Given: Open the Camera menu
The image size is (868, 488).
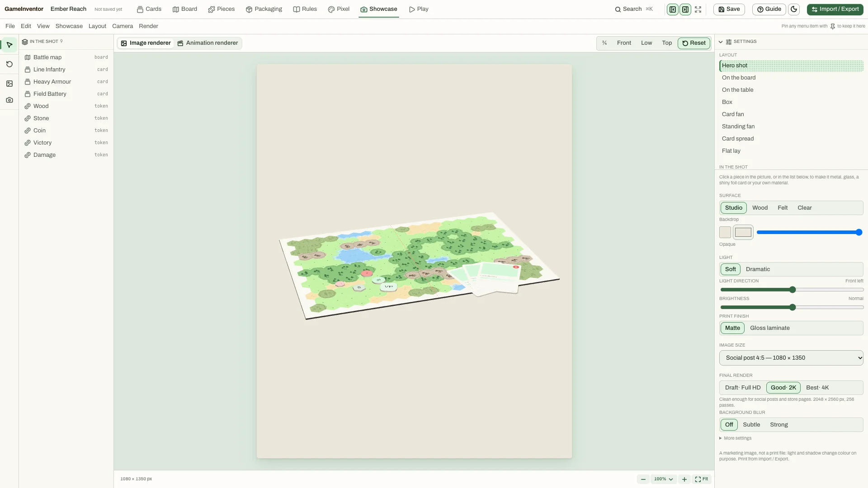Looking at the screenshot, I should tap(123, 26).
